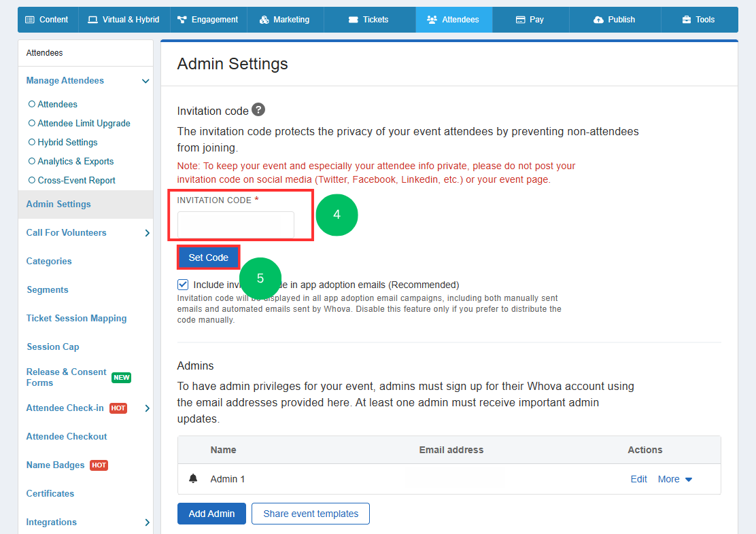Click the Share event templates button

[311, 514]
